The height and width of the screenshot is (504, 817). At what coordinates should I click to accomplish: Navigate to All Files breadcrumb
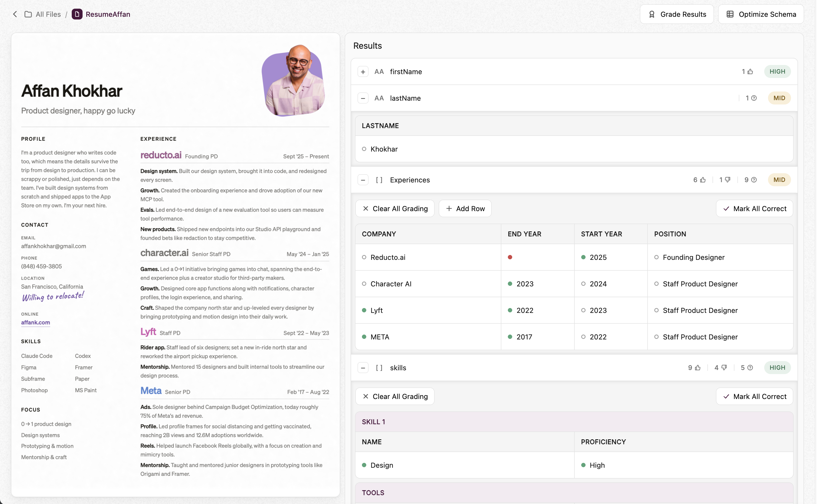48,14
